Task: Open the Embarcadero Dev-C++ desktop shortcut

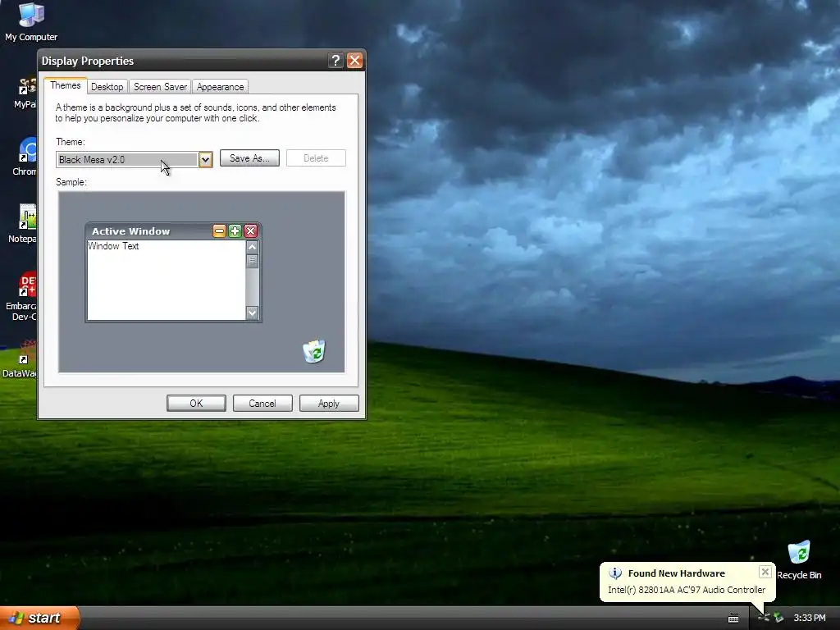Action: (x=22, y=296)
